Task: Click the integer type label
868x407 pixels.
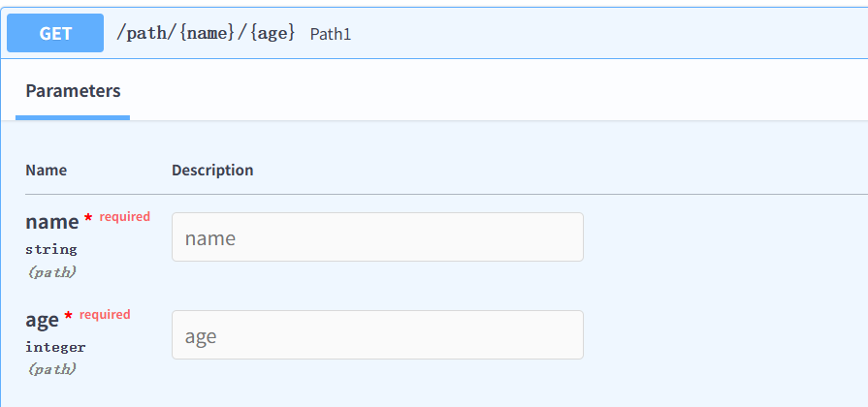Action: (x=55, y=347)
